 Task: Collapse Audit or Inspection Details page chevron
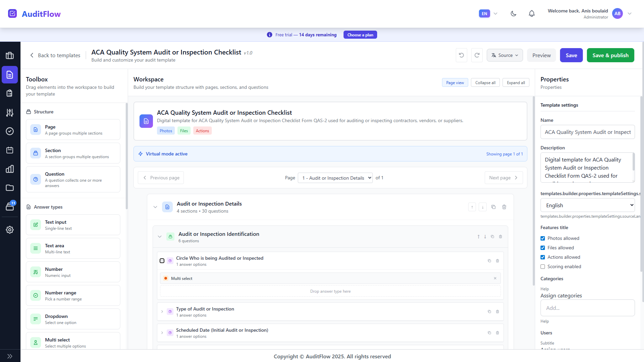[155, 207]
